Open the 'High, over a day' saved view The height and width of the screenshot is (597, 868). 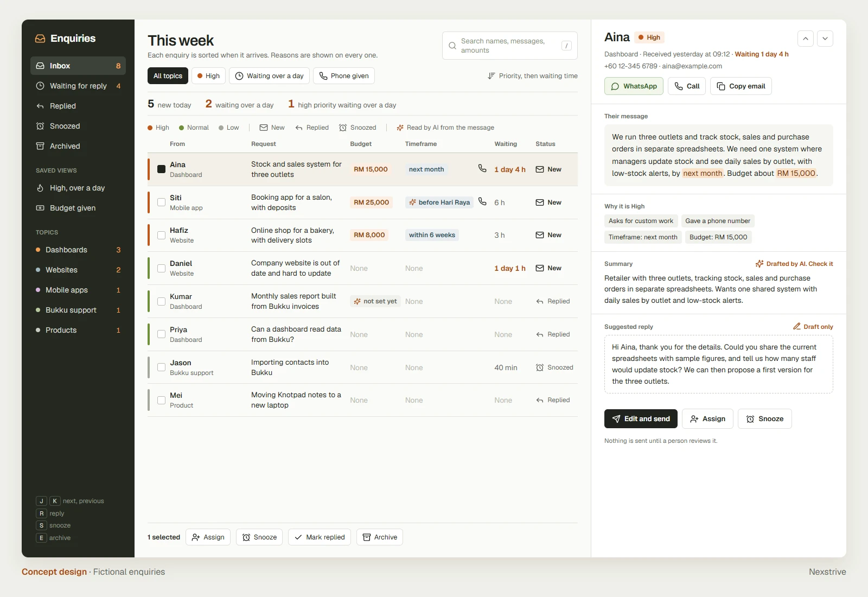(78, 188)
